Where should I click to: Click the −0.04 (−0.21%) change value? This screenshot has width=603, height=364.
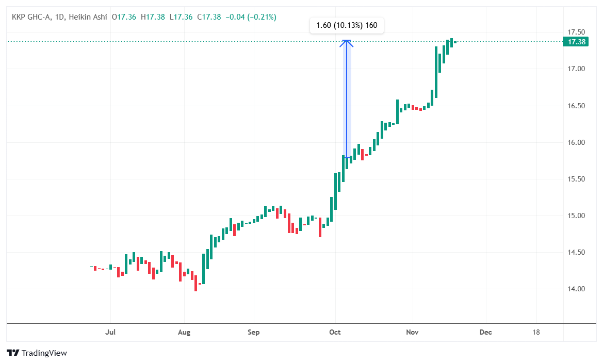coord(250,17)
